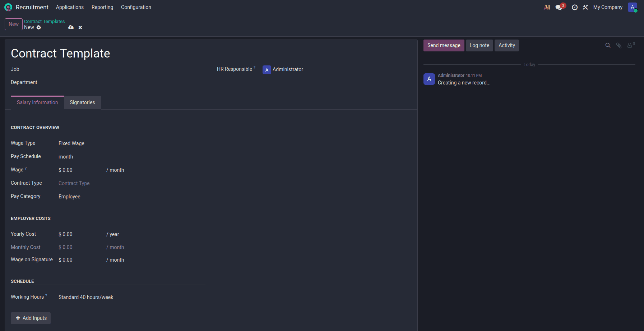Save record manually with cloud icon
The image size is (644, 331).
pos(71,27)
